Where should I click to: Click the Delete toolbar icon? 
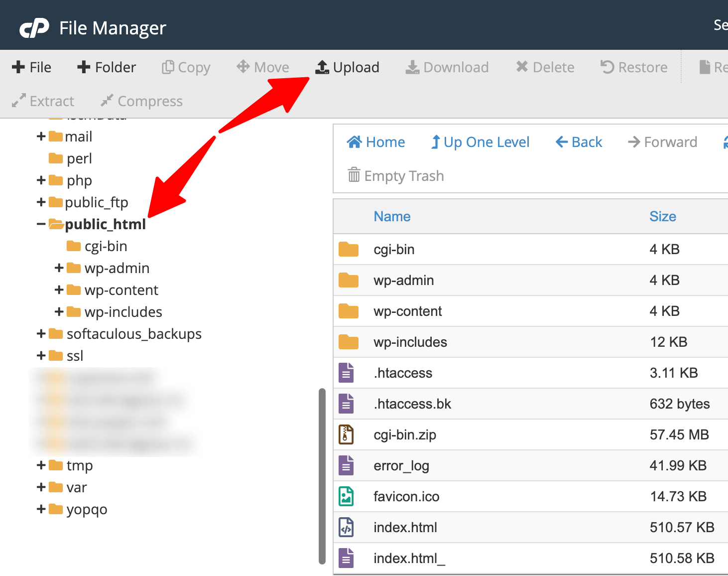(x=545, y=67)
